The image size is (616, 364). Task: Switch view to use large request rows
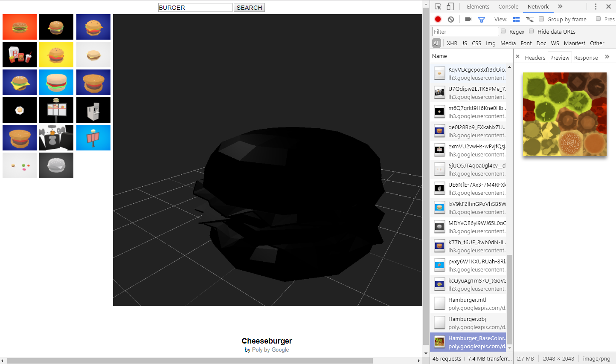point(516,19)
